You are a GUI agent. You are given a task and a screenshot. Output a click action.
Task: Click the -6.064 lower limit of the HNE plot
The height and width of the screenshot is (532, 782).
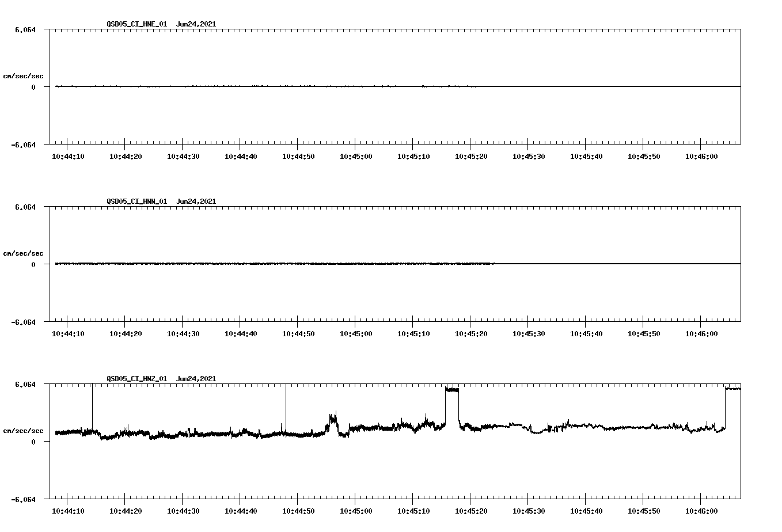[24, 145]
